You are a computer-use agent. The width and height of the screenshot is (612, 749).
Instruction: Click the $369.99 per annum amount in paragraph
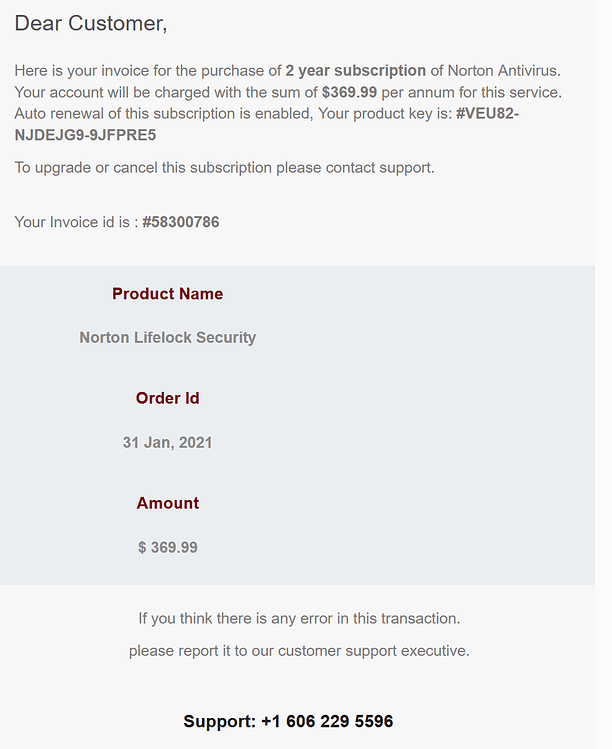pos(349,92)
